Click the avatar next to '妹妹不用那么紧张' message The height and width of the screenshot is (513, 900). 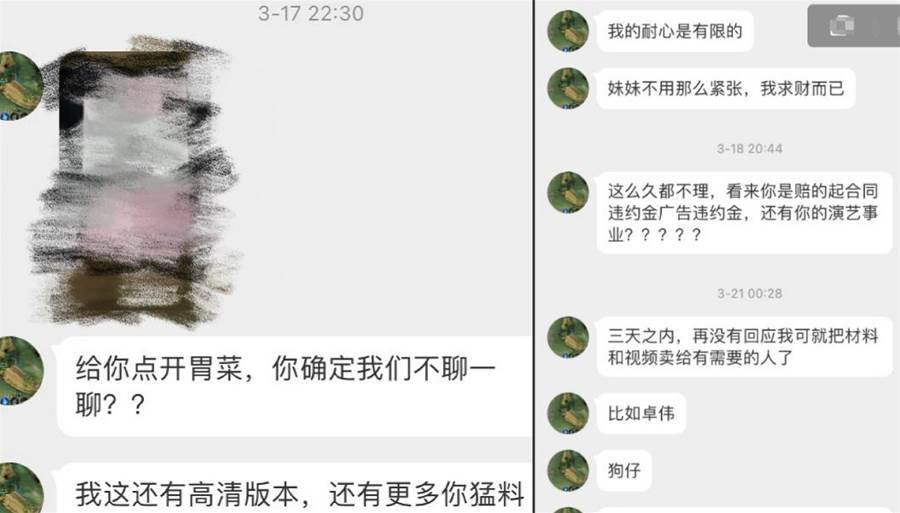coord(568,88)
